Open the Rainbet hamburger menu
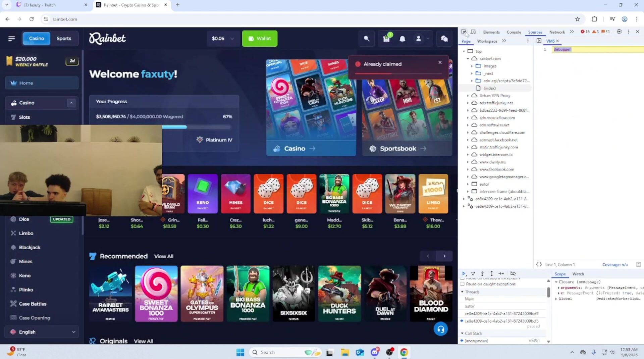Viewport: 644px width, 359px height. coord(11,39)
